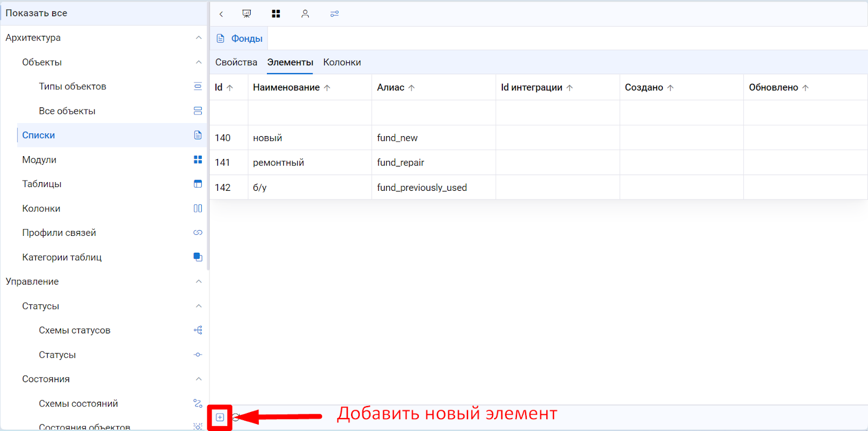This screenshot has height=431, width=868.
Task: Open Типы объектов in sidebar
Action: point(72,86)
